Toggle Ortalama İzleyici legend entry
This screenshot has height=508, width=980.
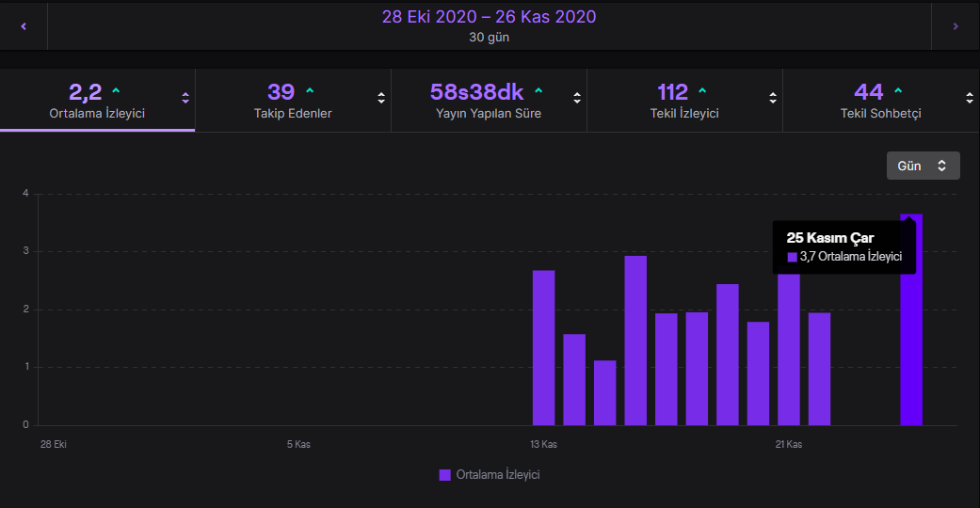[x=490, y=475]
